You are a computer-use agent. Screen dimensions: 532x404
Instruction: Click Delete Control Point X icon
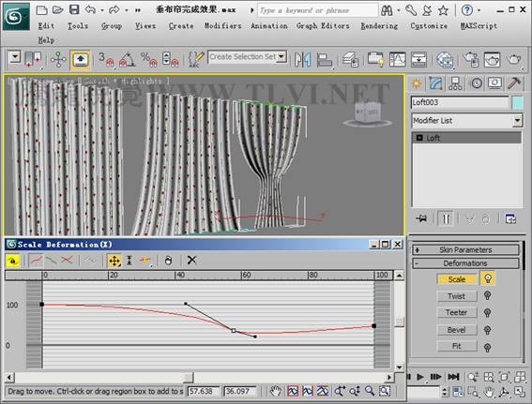point(191,261)
